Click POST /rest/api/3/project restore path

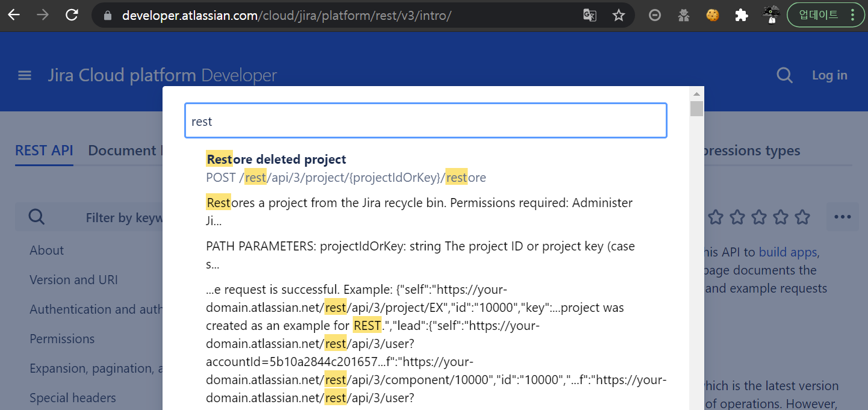(346, 178)
